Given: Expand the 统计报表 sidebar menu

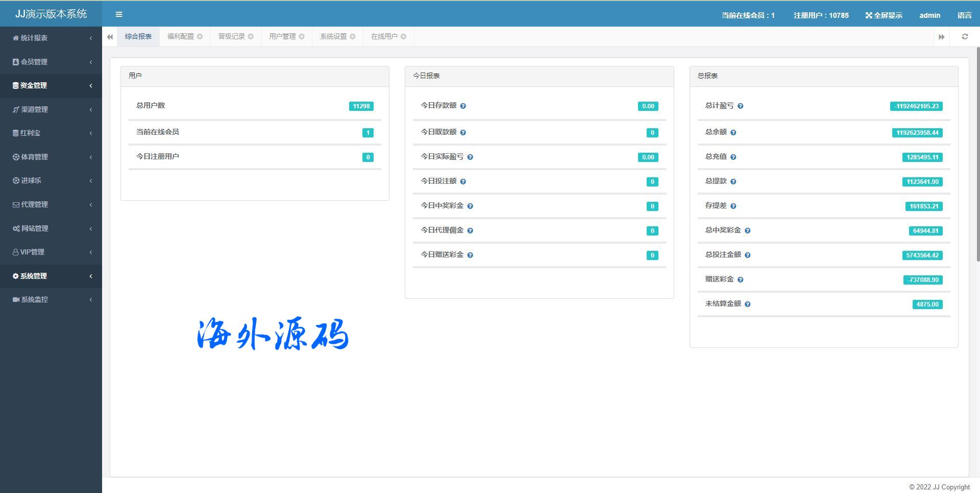Looking at the screenshot, I should (x=51, y=38).
